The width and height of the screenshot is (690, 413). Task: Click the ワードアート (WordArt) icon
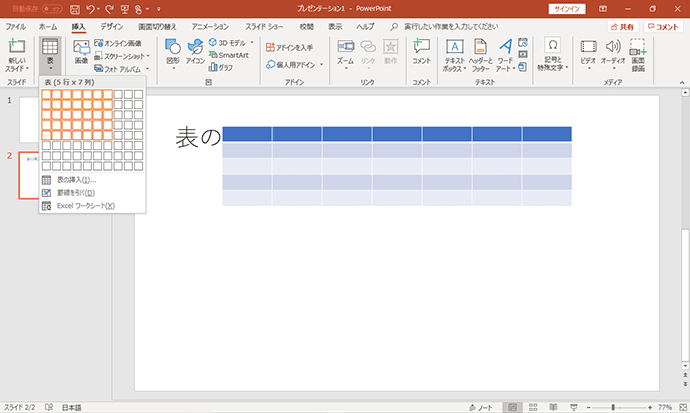tap(505, 55)
